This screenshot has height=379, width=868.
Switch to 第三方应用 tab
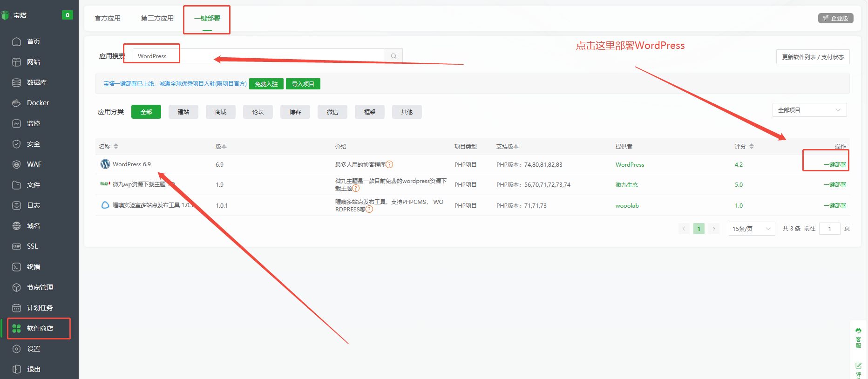[157, 18]
